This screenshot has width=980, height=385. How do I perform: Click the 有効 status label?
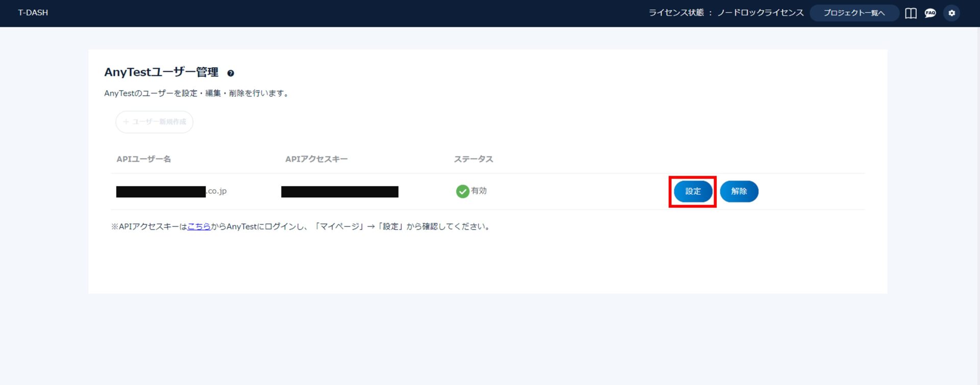(x=479, y=191)
